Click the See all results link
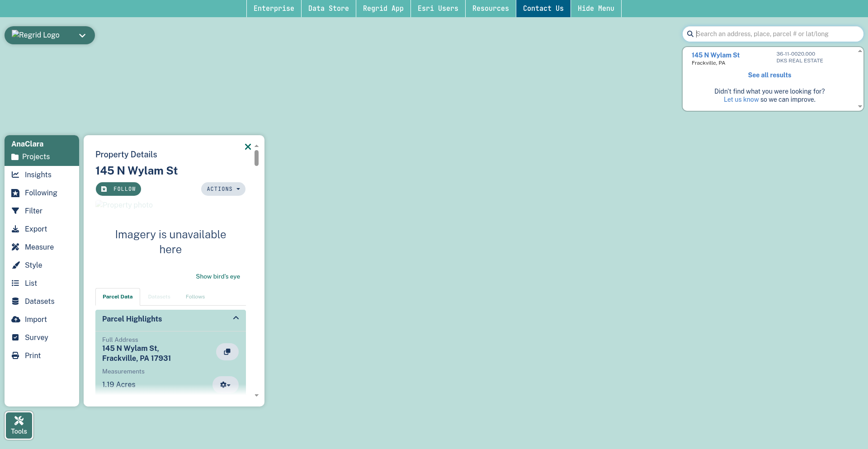This screenshot has height=449, width=868. (769, 75)
